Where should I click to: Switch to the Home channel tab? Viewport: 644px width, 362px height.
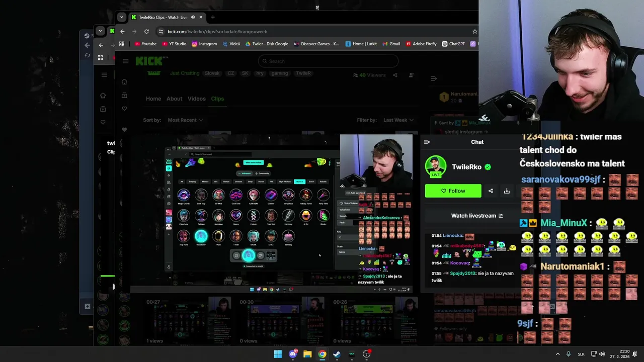tap(153, 99)
